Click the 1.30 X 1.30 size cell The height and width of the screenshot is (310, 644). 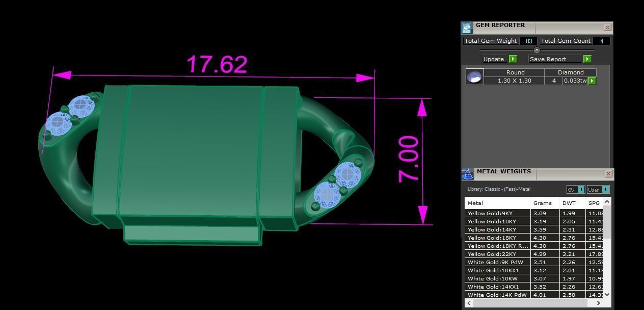514,81
